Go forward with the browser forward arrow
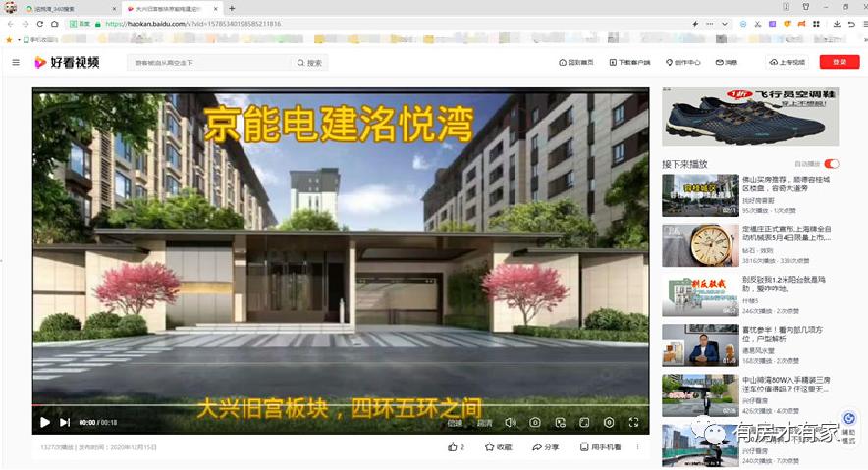868x470 pixels. [x=25, y=25]
